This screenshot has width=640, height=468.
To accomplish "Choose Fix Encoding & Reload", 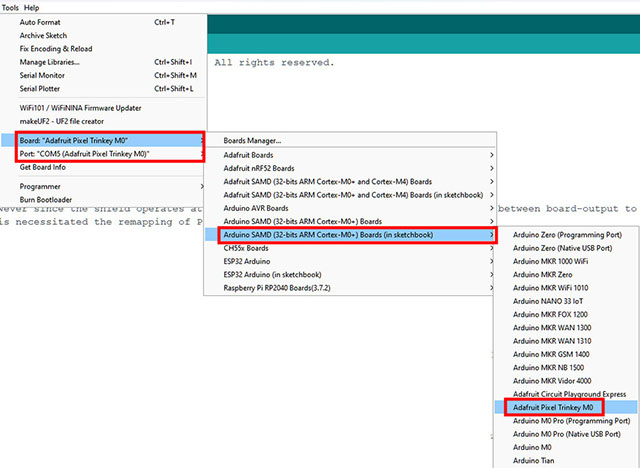I will tap(56, 48).
